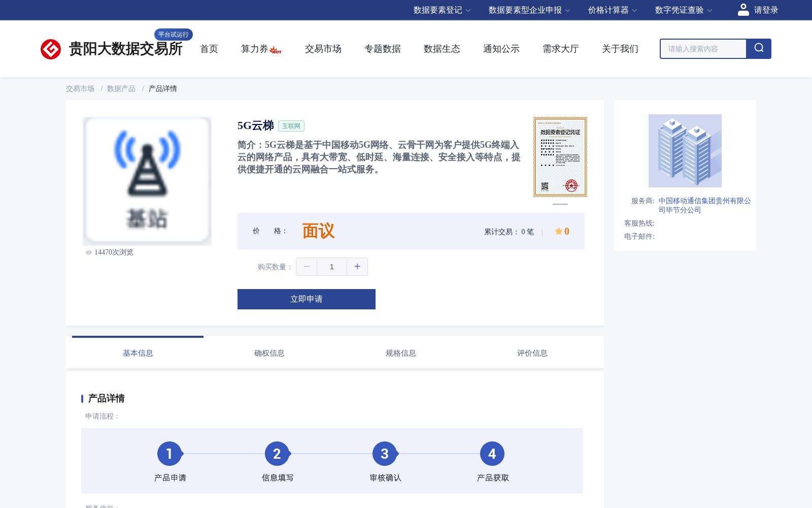Open 数据生态 navigation item

click(x=442, y=49)
